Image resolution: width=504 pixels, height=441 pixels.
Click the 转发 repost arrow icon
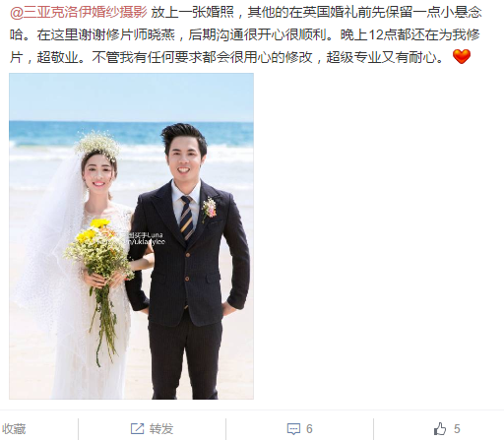[x=137, y=428]
